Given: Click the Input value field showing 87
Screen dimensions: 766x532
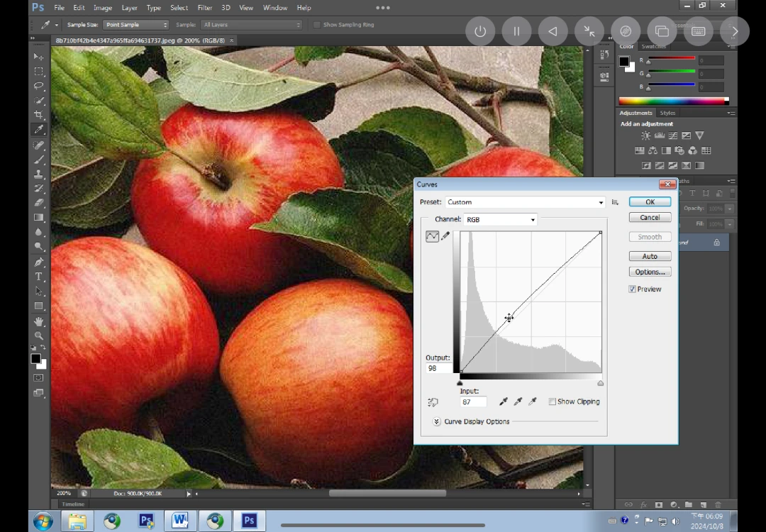Looking at the screenshot, I should [x=473, y=402].
